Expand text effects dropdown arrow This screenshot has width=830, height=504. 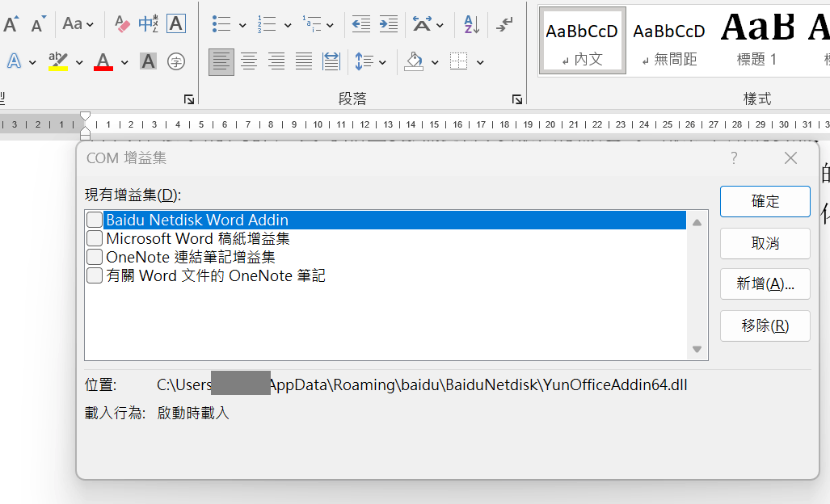click(x=32, y=62)
